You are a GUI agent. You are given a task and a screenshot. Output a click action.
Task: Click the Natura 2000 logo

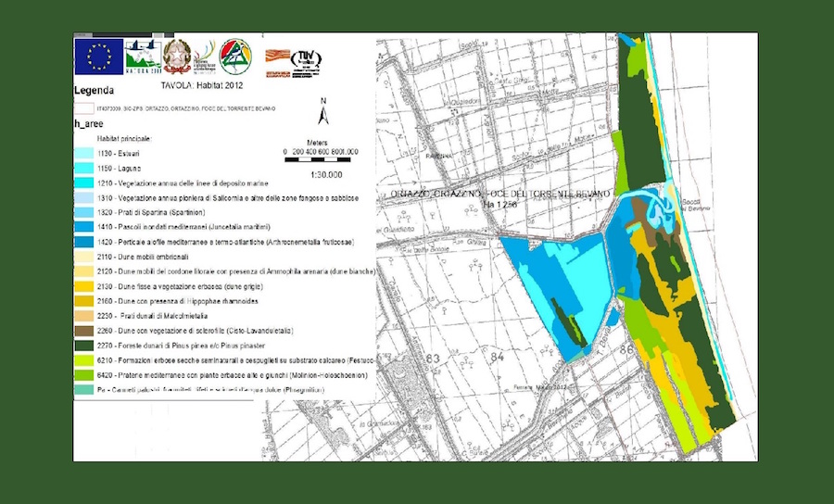(143, 57)
